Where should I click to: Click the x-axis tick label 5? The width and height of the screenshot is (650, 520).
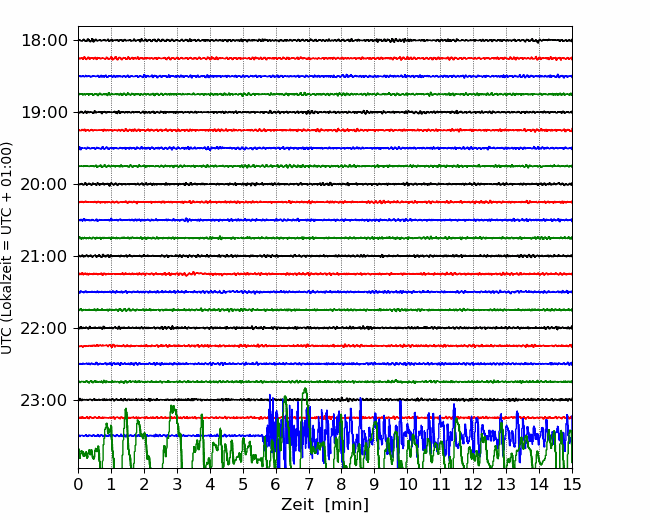(x=243, y=484)
